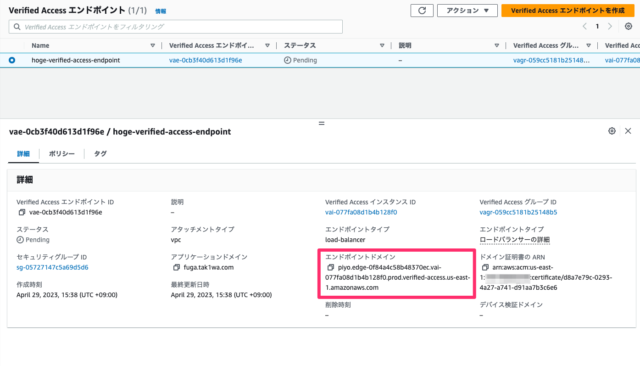
Task: Open the 情報 info link
Action: point(160,11)
